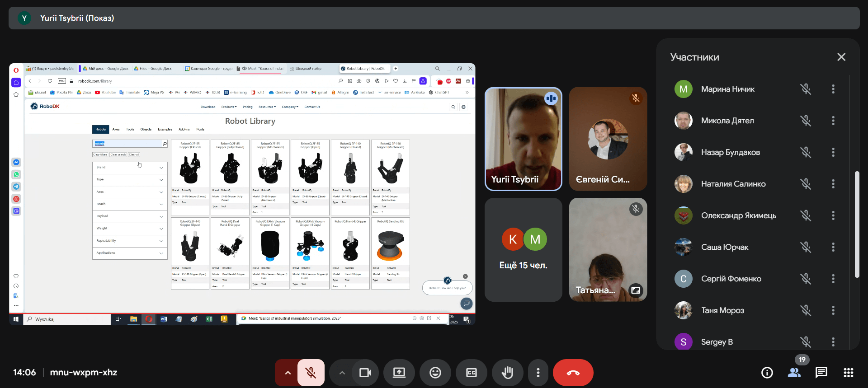The width and height of the screenshot is (868, 388).
Task: Open the chat panel icon
Action: tap(821, 373)
